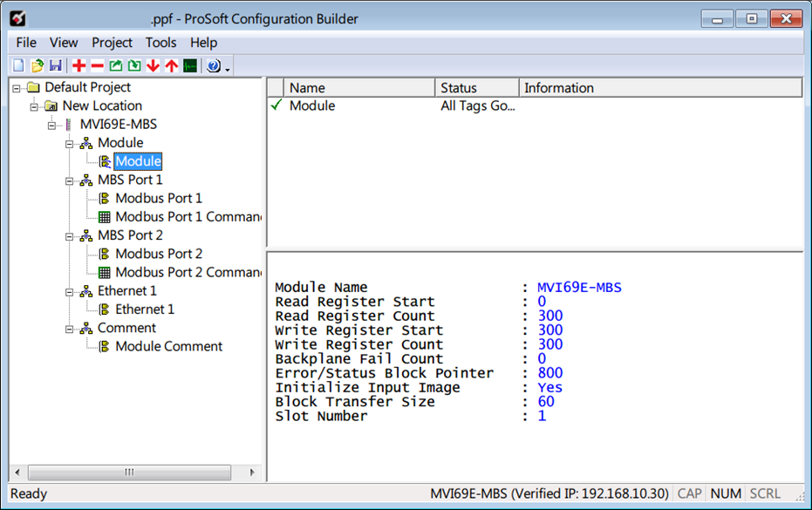Click the Information column header
812x510 pixels.
tap(661, 88)
